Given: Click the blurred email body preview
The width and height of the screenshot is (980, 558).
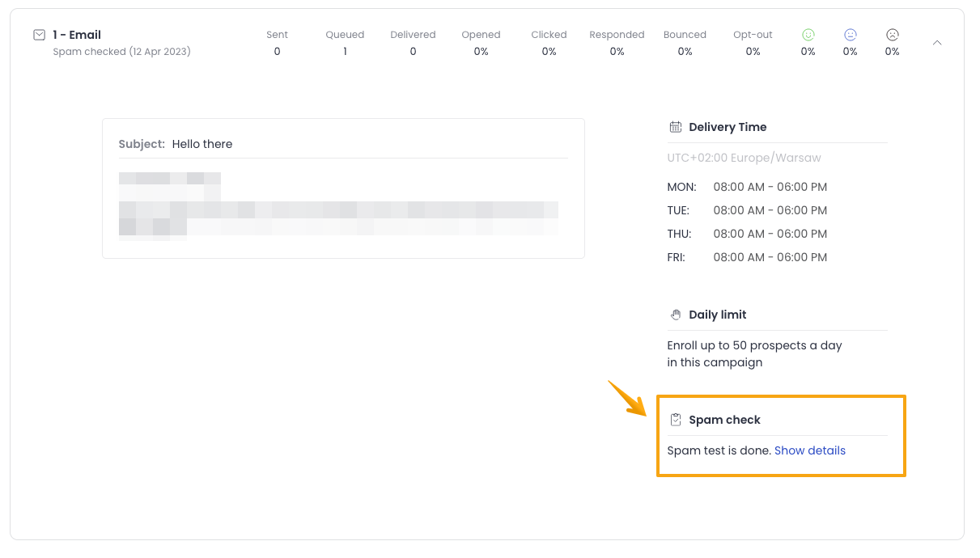Looking at the screenshot, I should coord(338,206).
